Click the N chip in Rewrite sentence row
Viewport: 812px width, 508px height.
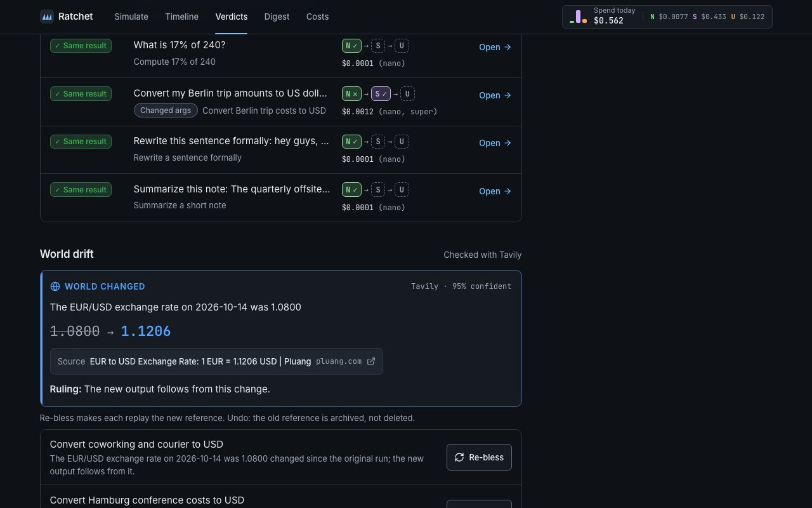351,142
